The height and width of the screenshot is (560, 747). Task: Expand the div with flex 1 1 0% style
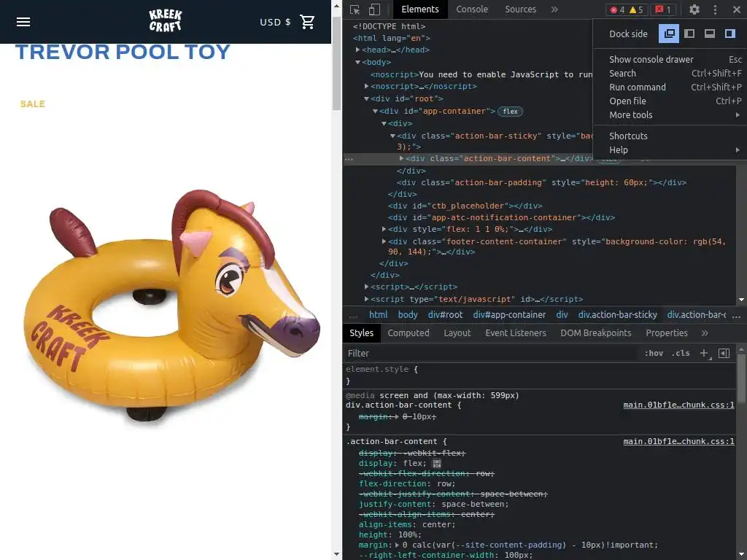384,229
